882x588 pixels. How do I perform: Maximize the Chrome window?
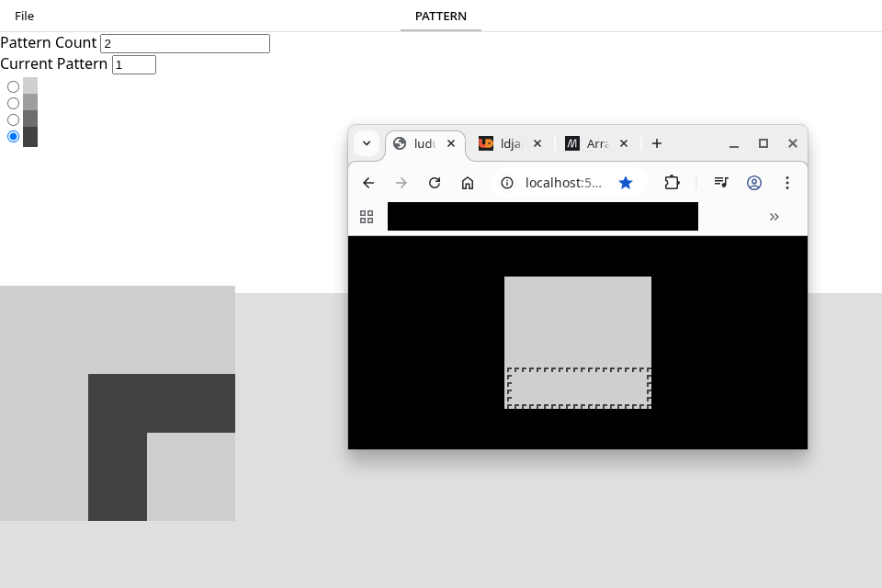[763, 143]
